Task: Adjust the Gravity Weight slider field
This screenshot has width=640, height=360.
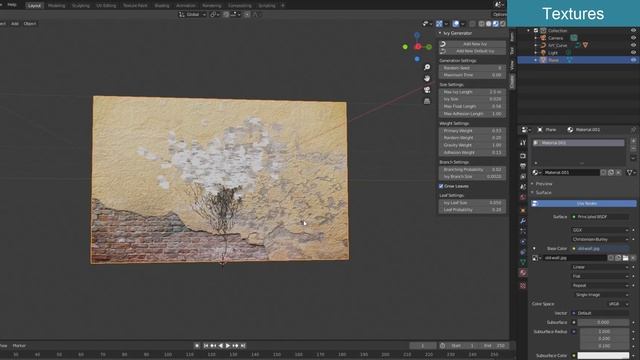Action: pyautogui.click(x=473, y=145)
